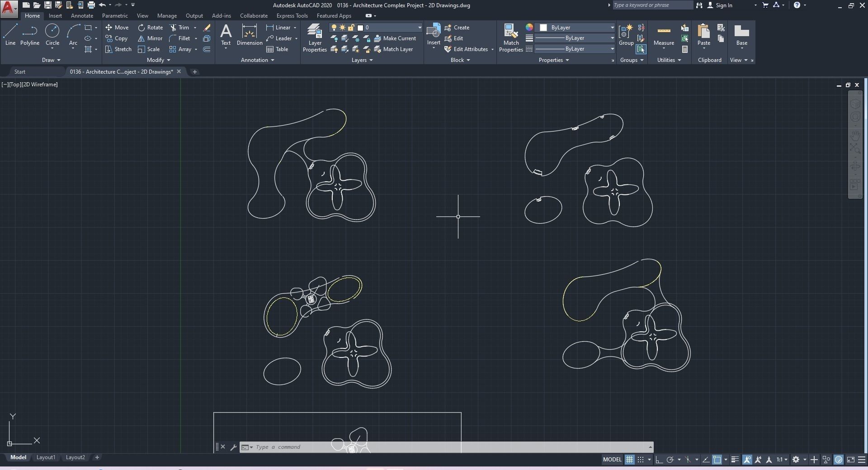Toggle annotation objects visibility
The width and height of the screenshot is (868, 470).
point(747,460)
